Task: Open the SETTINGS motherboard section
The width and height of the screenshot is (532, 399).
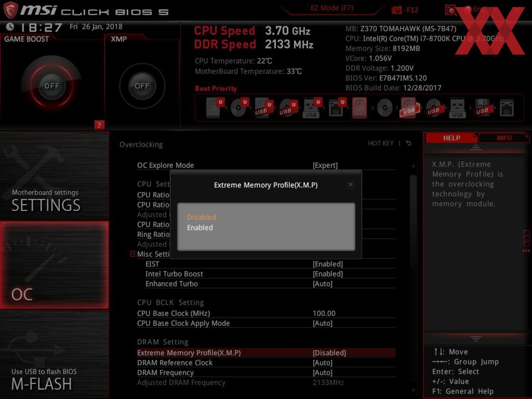Action: click(54, 176)
